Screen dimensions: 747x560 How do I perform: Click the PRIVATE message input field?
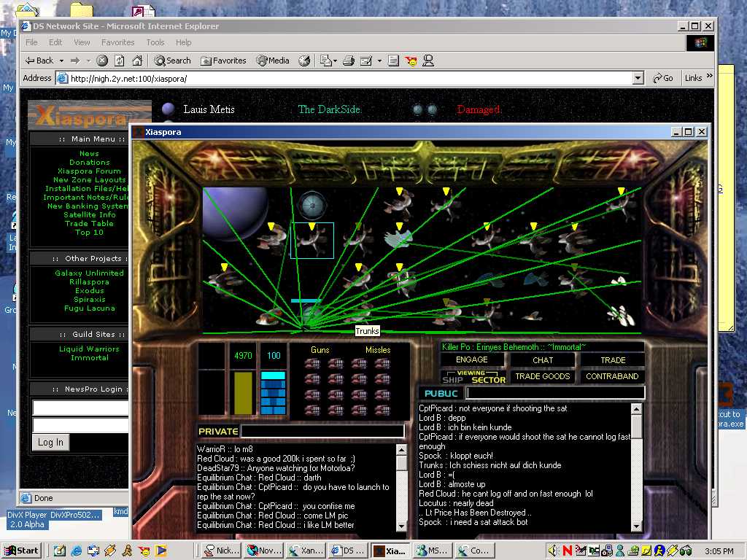tap(322, 432)
